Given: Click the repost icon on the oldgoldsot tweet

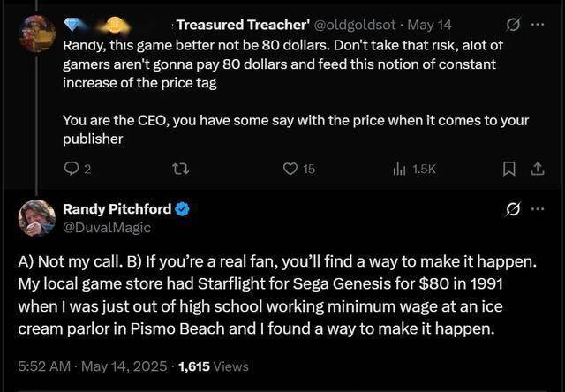Looking at the screenshot, I should (180, 169).
